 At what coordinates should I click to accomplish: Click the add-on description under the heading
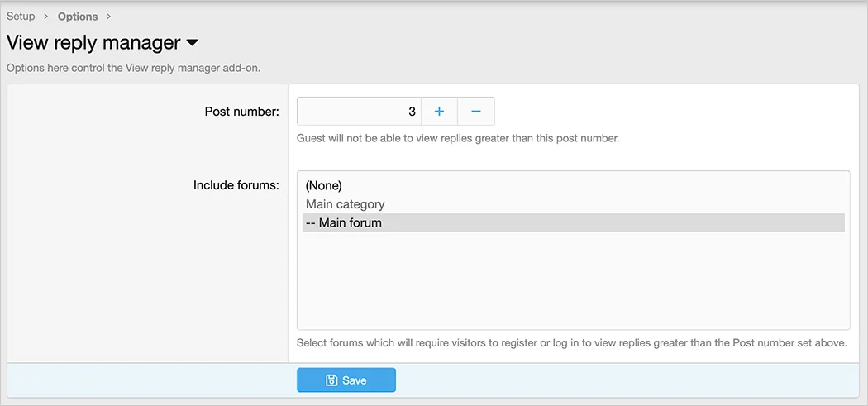(133, 68)
